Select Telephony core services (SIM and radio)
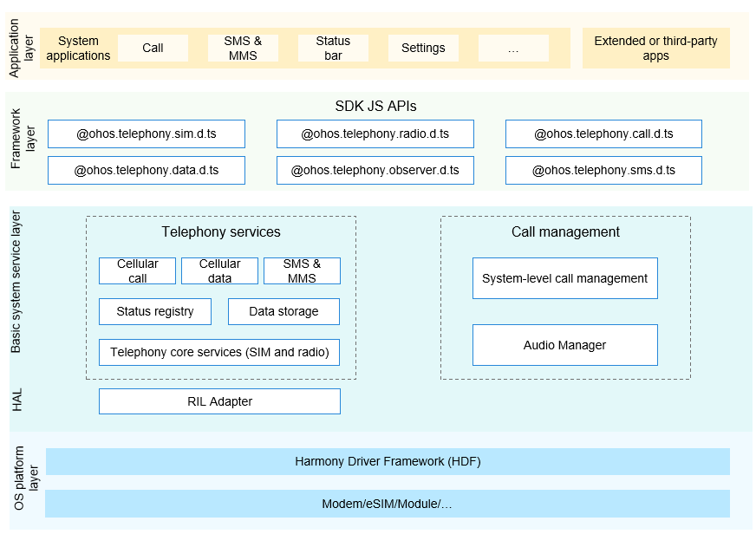 [219, 352]
